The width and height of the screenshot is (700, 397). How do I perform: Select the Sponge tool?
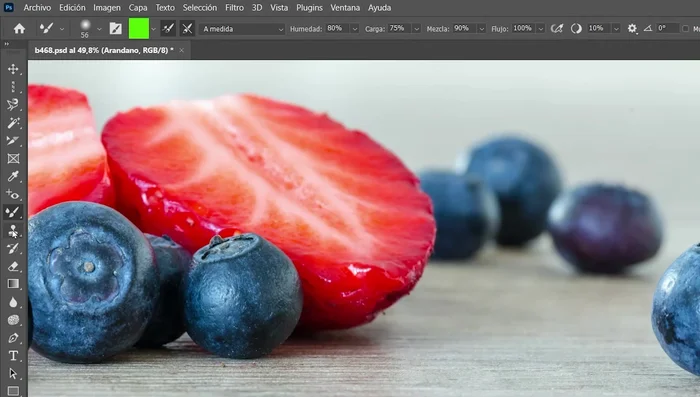[13, 320]
